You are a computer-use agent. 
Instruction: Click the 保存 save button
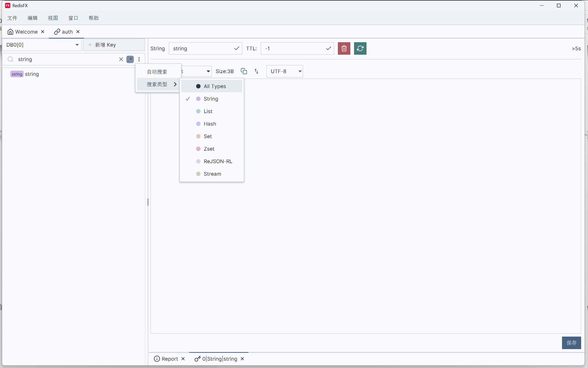[x=571, y=342]
